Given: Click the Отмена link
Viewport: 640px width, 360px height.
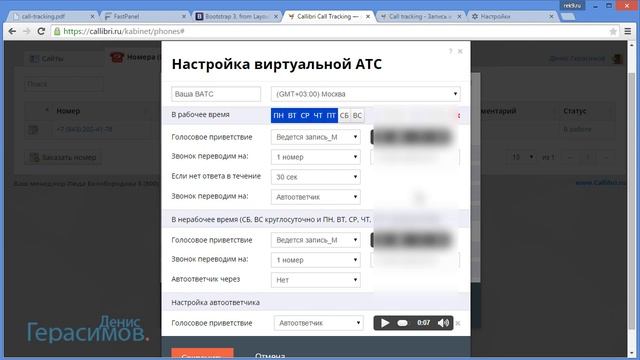Looking at the screenshot, I should coord(270,356).
